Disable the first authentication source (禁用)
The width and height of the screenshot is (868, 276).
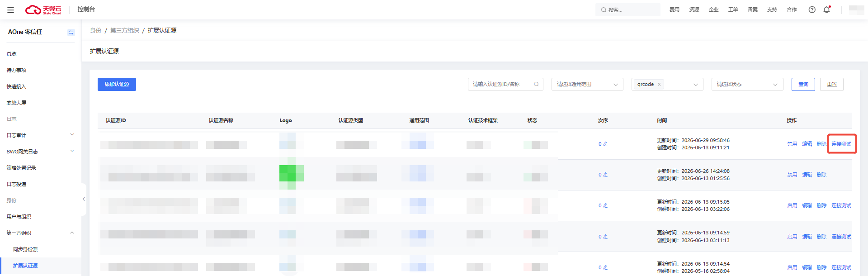pyautogui.click(x=792, y=144)
